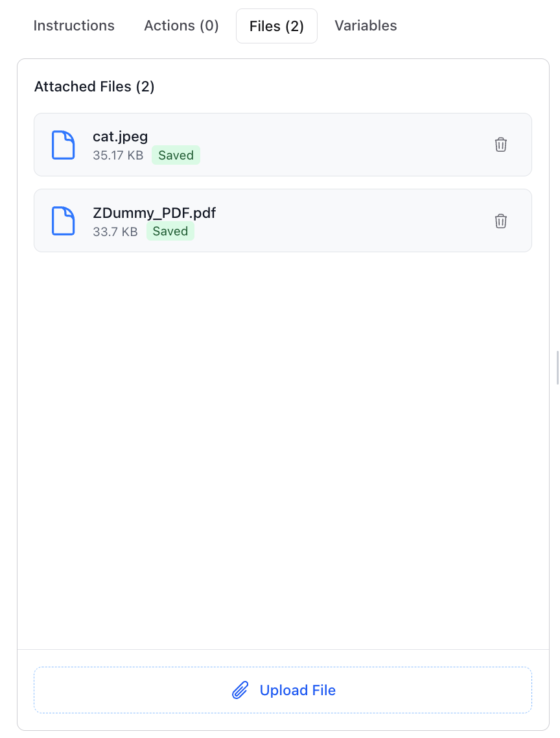560x738 pixels.
Task: Switch to the Instructions tab
Action: pyautogui.click(x=73, y=25)
